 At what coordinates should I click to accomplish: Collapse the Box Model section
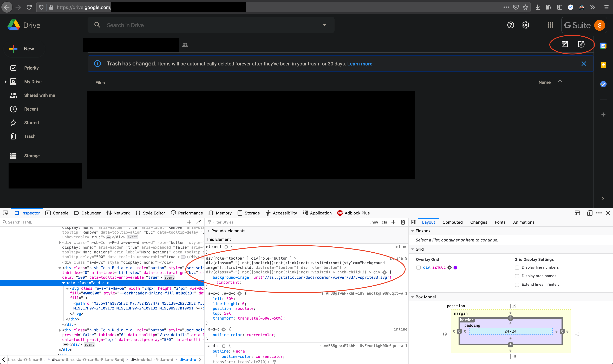[x=413, y=297]
